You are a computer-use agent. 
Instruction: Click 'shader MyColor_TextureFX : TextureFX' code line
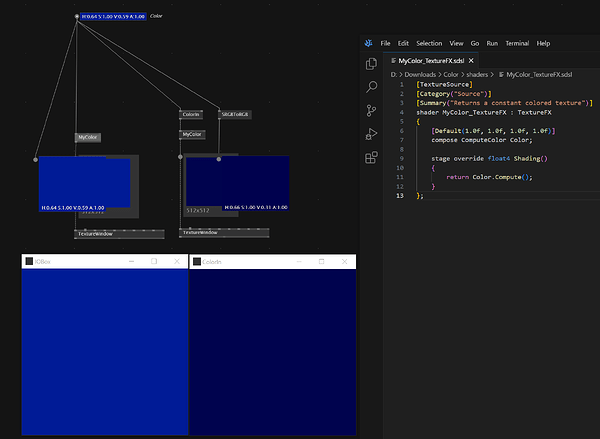[484, 113]
